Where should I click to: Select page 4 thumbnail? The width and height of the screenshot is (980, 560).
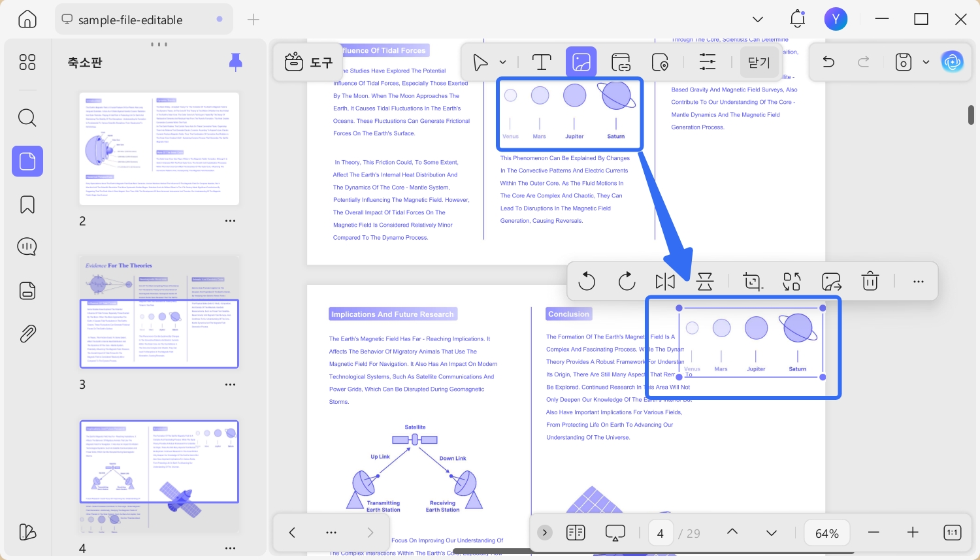pos(159,476)
